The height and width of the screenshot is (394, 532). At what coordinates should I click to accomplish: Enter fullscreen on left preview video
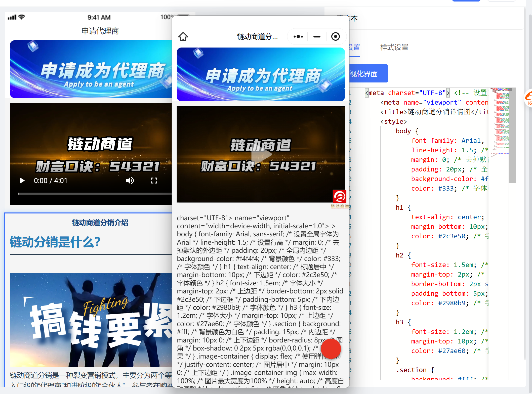coord(154,181)
